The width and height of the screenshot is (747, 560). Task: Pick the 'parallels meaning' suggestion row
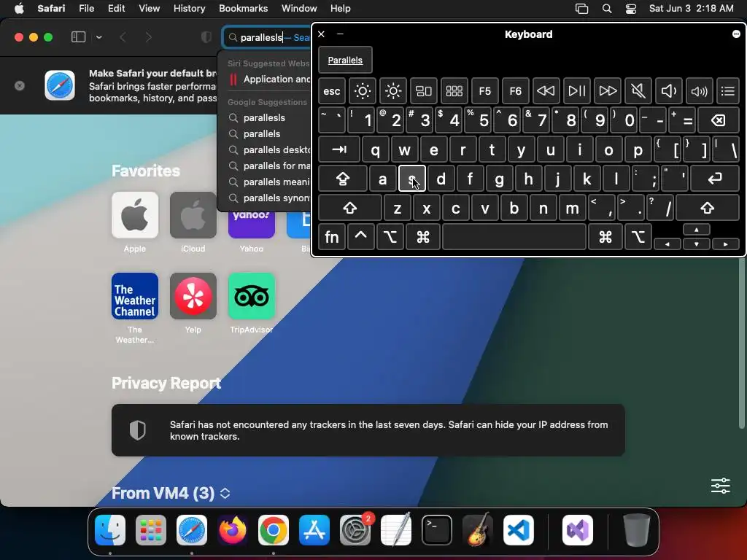click(265, 182)
